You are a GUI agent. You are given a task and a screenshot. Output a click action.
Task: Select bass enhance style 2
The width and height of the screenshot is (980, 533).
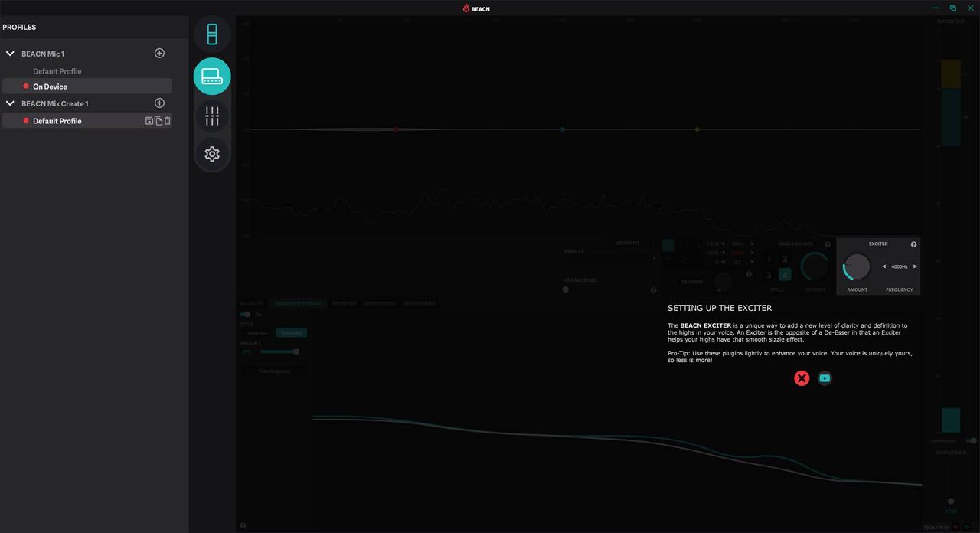785,260
